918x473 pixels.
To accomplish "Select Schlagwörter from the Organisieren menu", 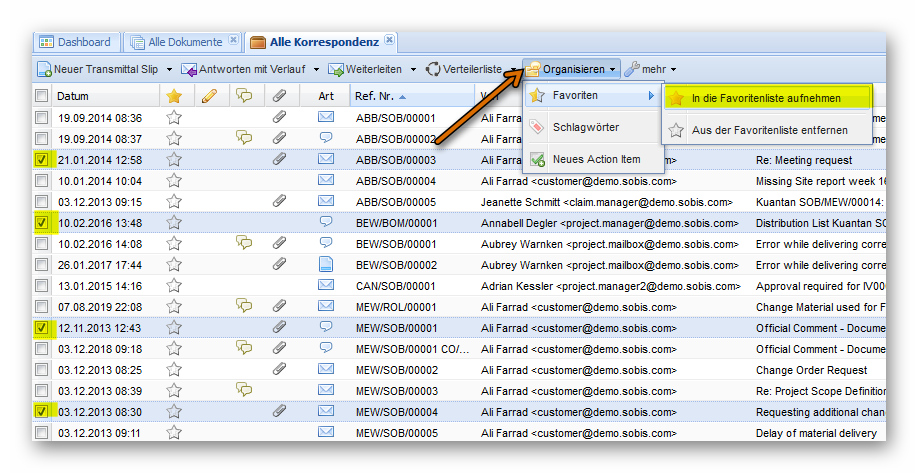I will tap(585, 127).
